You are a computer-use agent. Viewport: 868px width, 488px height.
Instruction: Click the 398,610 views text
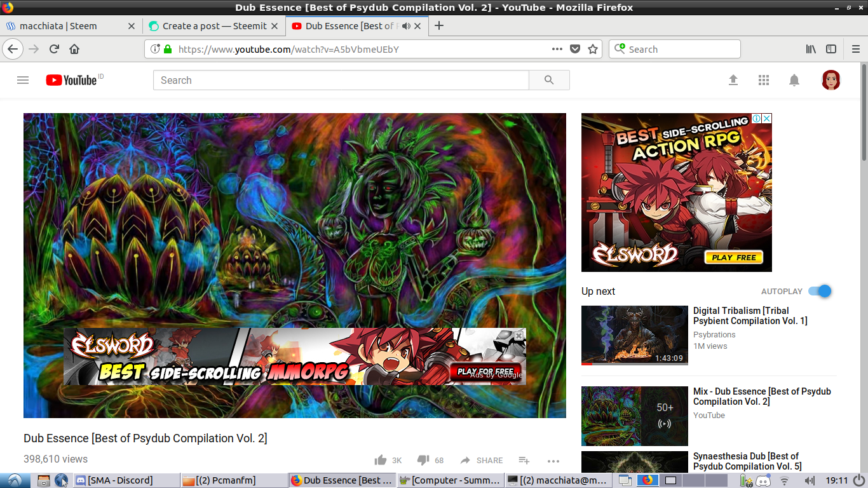click(55, 459)
